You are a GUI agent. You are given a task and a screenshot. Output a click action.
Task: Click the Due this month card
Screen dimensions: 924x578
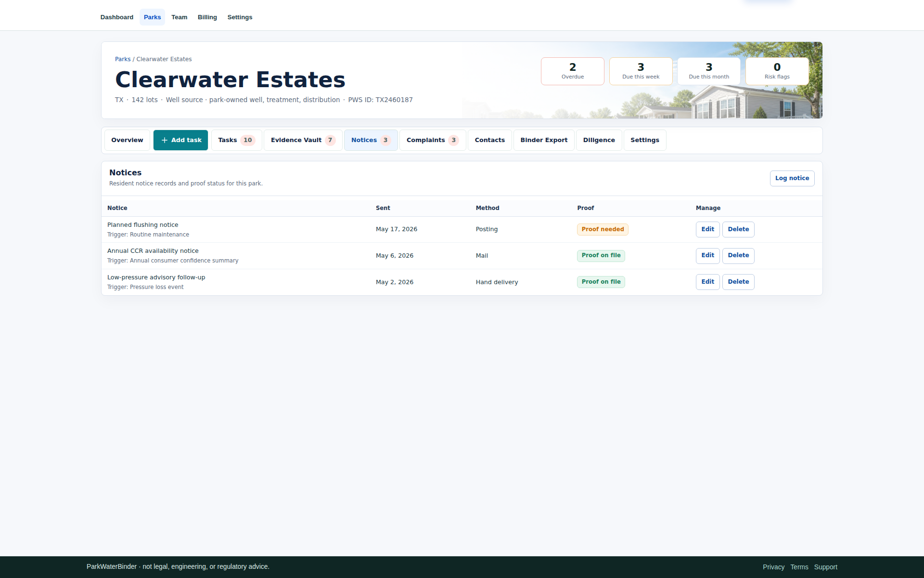pyautogui.click(x=709, y=71)
